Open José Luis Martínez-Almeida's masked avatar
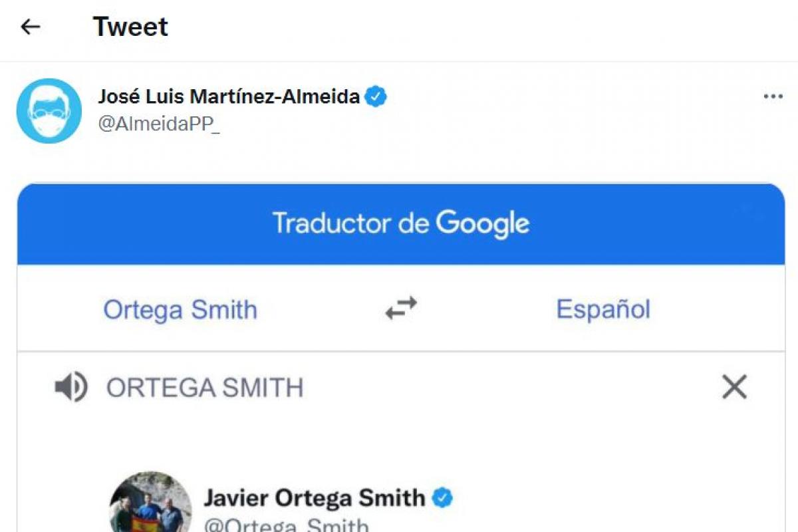 pos(49,110)
